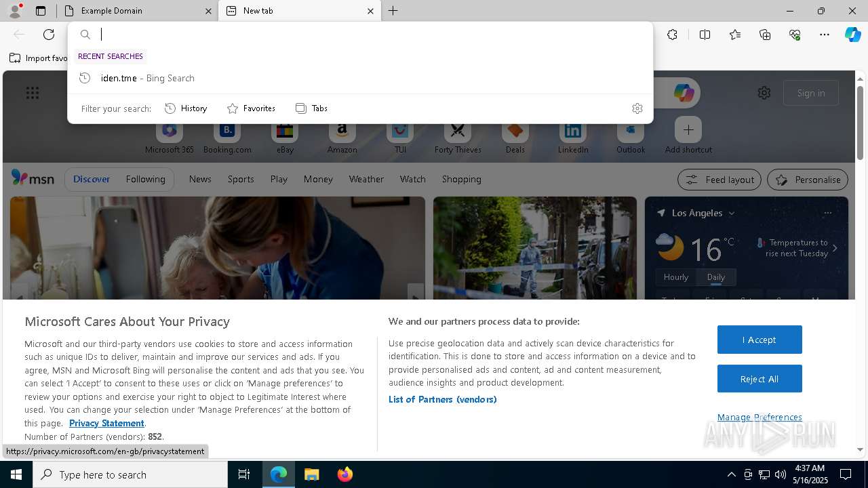
Task: Open Favorites star icon in toolbar
Action: (735, 35)
